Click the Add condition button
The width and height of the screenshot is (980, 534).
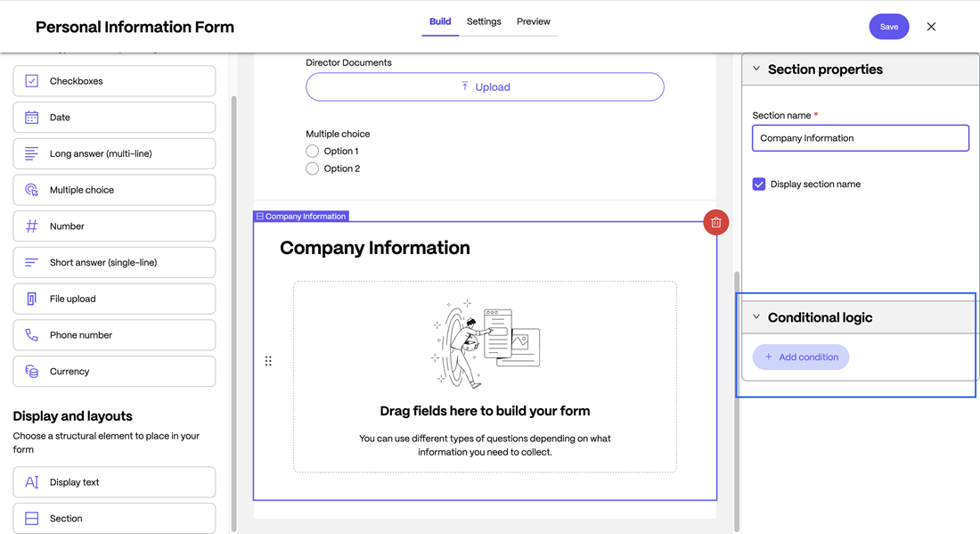(801, 357)
